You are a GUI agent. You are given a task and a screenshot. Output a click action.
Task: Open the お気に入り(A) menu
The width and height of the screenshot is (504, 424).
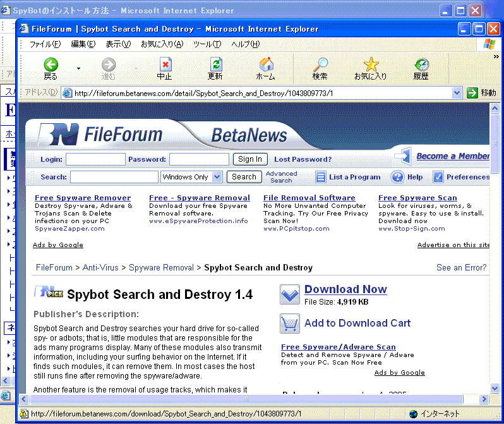pyautogui.click(x=162, y=44)
